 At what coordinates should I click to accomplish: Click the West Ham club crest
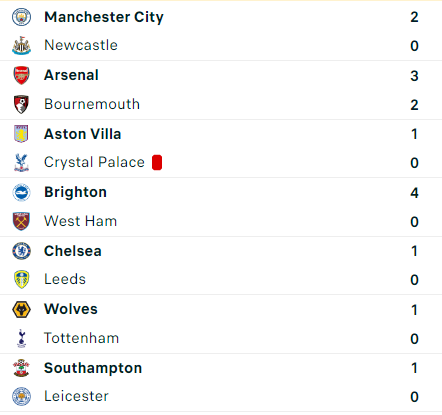point(21,221)
